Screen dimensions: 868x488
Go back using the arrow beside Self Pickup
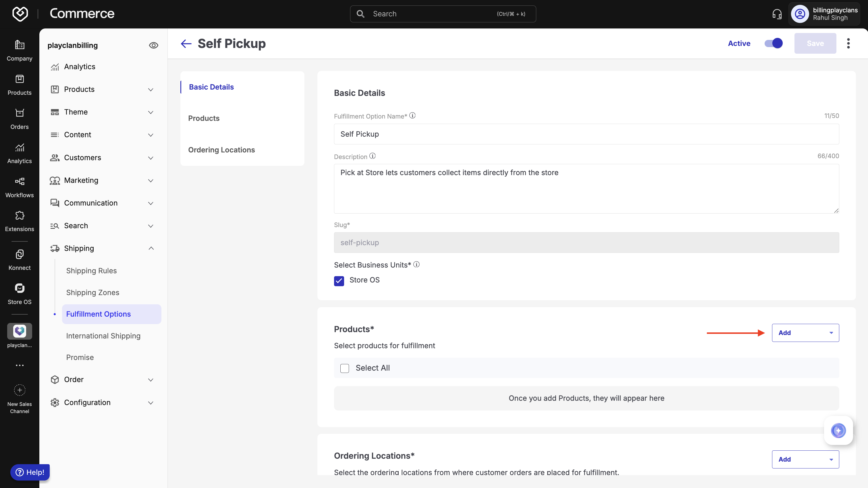[x=186, y=43]
